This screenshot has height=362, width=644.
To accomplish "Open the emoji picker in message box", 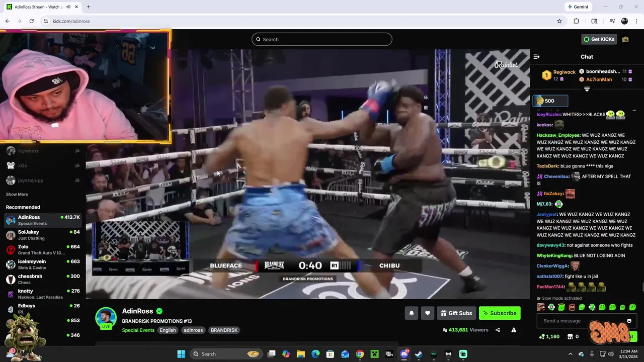I will (629, 321).
